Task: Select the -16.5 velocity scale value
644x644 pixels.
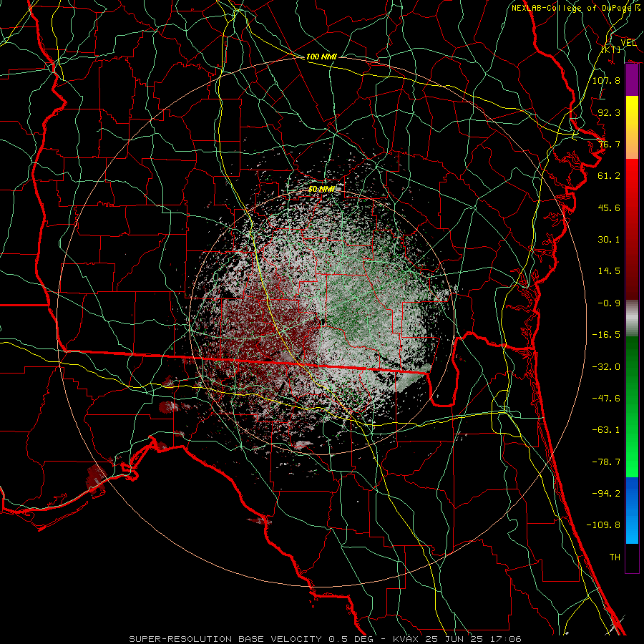Action: [606, 335]
